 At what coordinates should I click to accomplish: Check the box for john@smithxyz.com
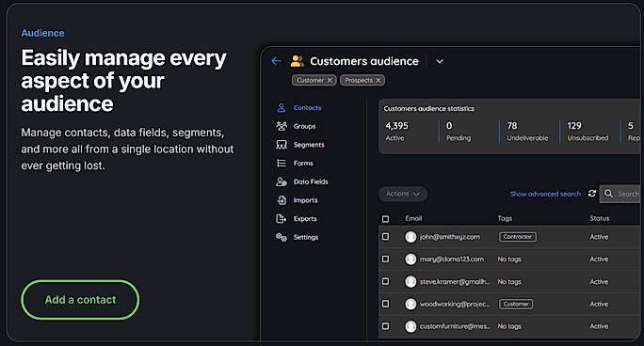385,237
